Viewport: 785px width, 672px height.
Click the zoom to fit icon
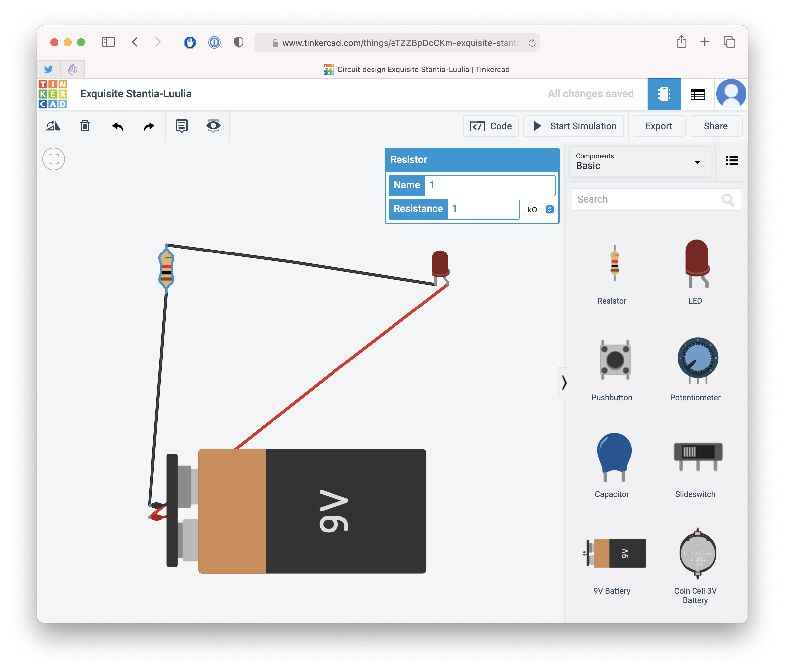54,159
